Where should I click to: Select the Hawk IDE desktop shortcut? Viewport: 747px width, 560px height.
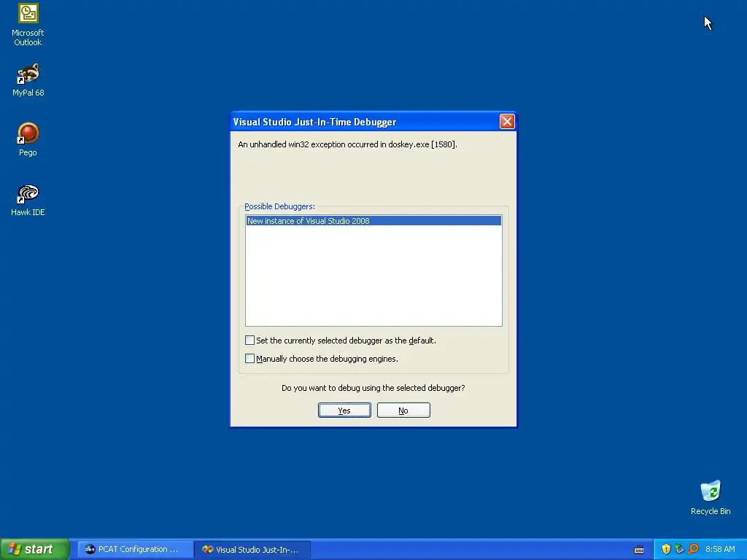click(x=28, y=200)
